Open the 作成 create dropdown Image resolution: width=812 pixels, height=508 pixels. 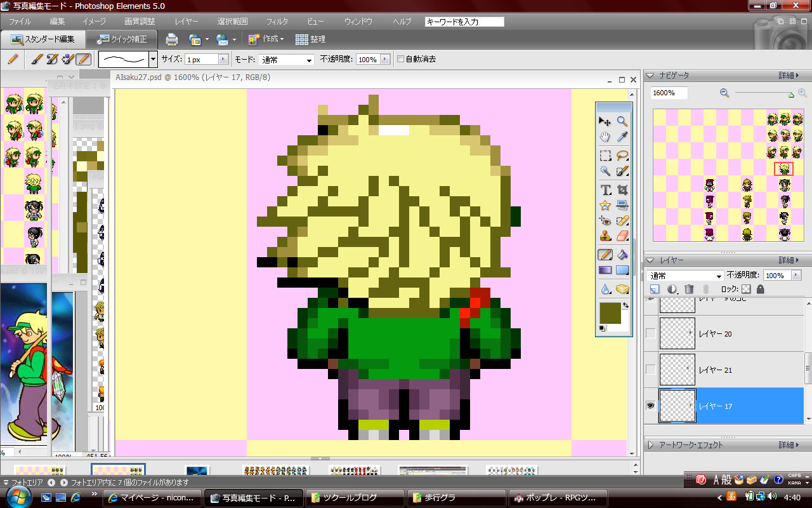tap(266, 39)
